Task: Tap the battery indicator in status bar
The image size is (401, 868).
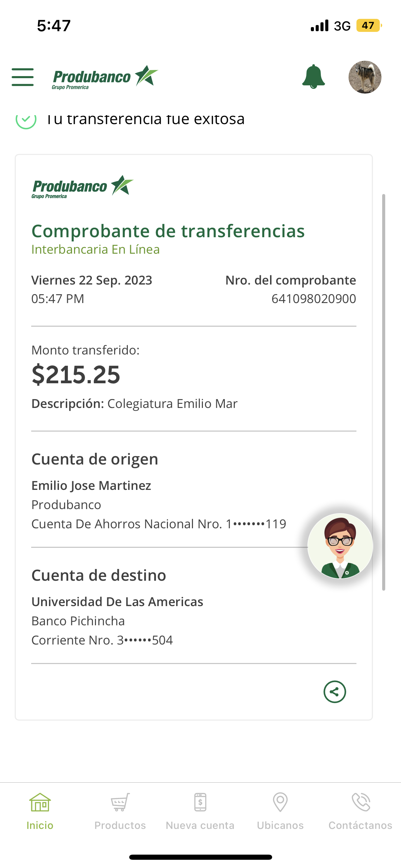Action: (369, 26)
